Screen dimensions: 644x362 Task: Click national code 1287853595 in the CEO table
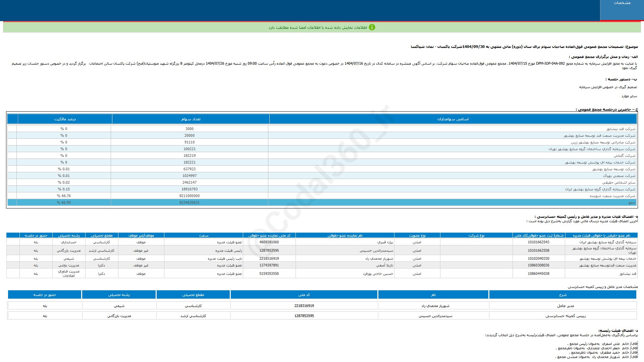304,316
